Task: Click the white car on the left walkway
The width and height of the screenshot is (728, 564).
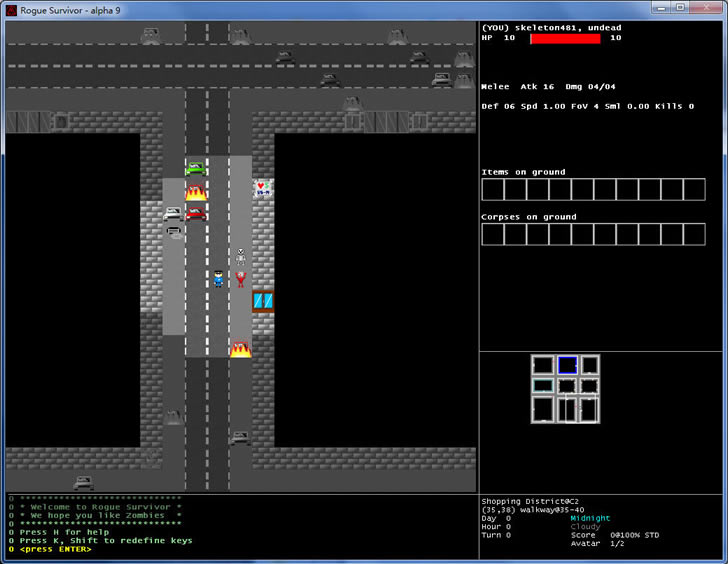Action: (173, 213)
